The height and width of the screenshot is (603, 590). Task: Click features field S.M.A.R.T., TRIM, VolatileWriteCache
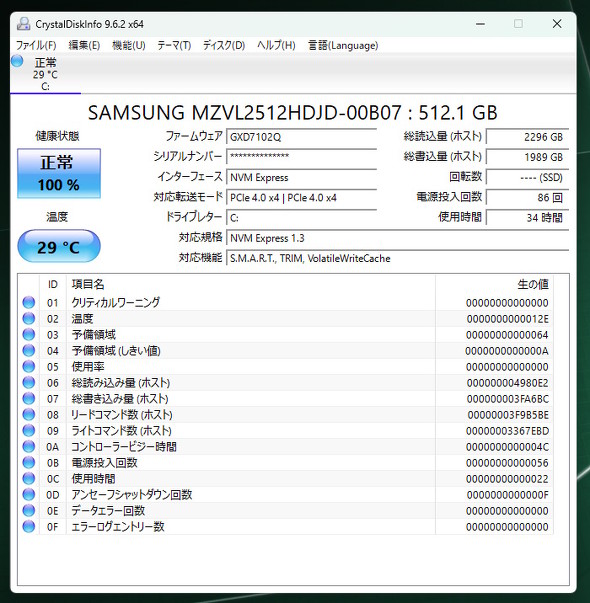(x=398, y=258)
